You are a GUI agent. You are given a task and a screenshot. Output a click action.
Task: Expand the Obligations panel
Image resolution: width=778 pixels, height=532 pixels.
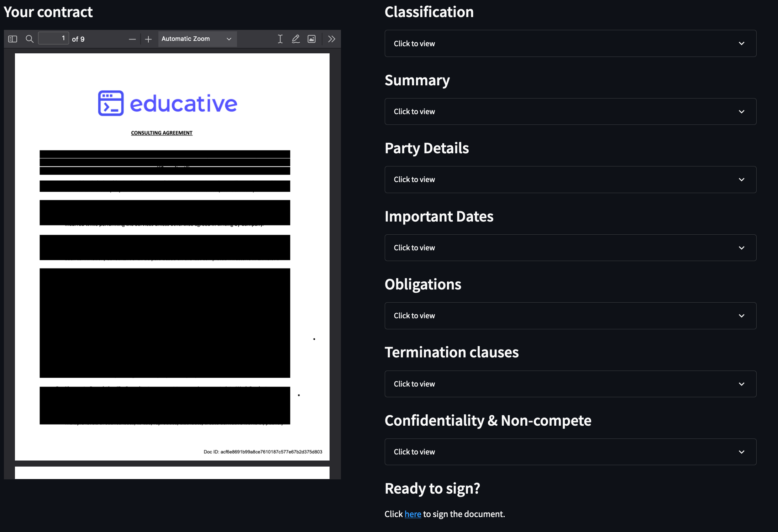pos(570,316)
